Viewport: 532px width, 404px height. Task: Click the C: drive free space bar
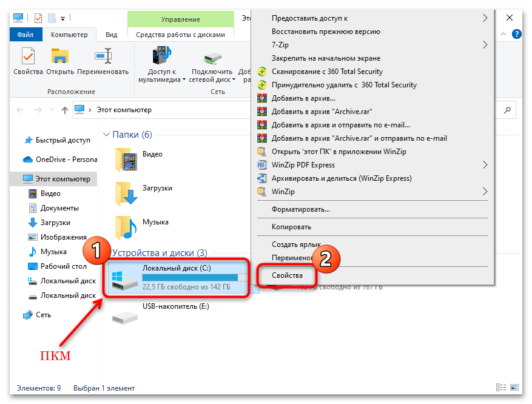(x=195, y=277)
